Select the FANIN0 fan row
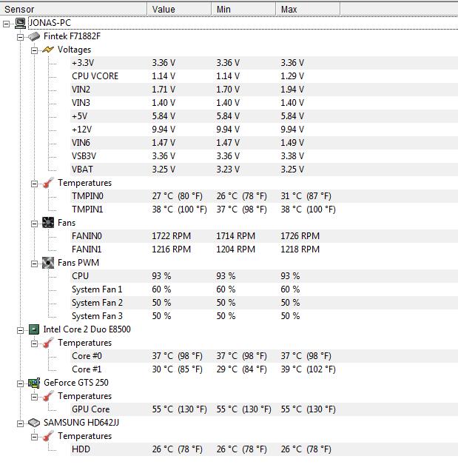458x476 pixels. (264, 236)
